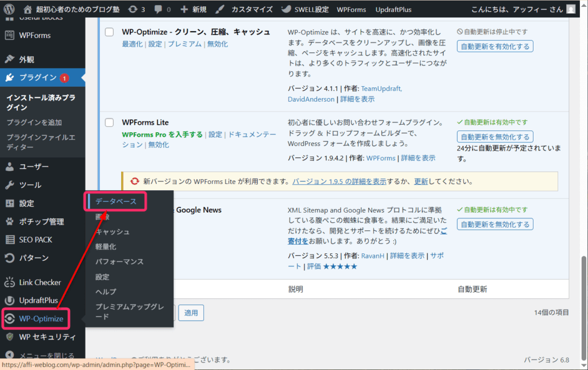
Task: Check the WP-Optimize plugin checkbox
Action: point(109,32)
